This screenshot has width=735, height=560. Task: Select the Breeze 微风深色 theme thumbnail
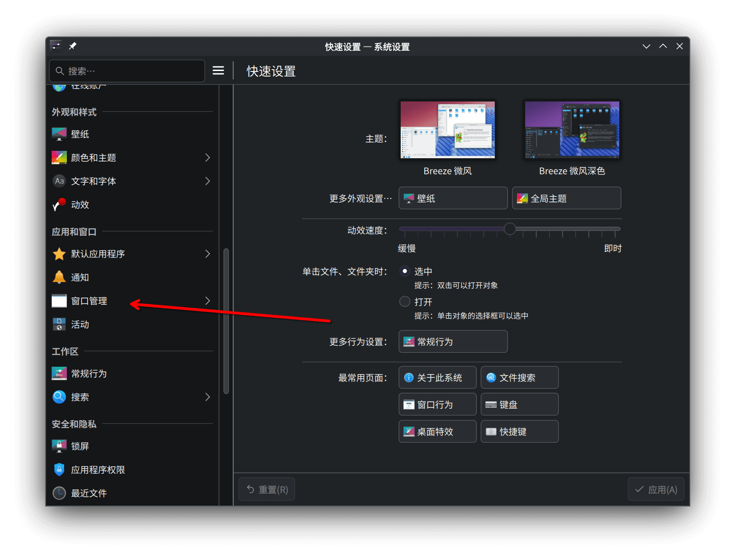[572, 130]
